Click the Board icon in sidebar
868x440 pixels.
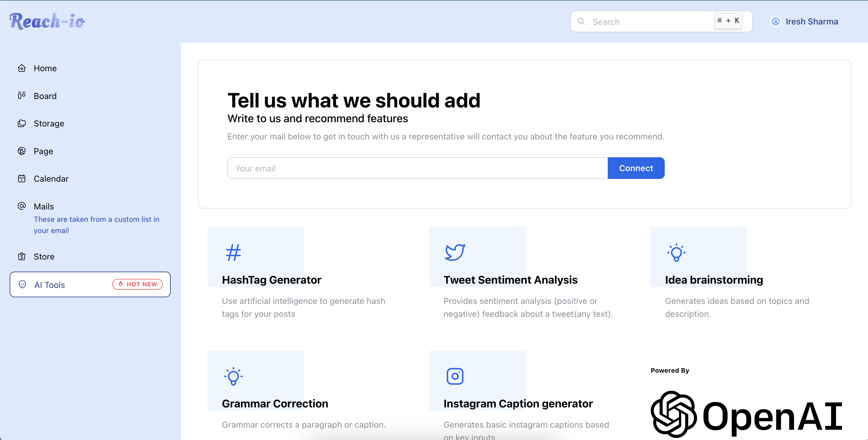pos(22,96)
